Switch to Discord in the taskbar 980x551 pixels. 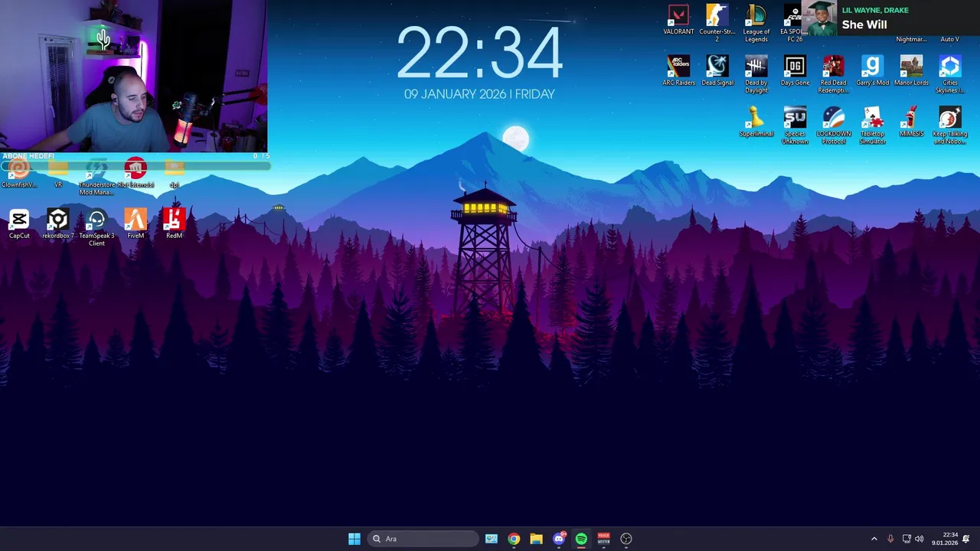(x=559, y=539)
